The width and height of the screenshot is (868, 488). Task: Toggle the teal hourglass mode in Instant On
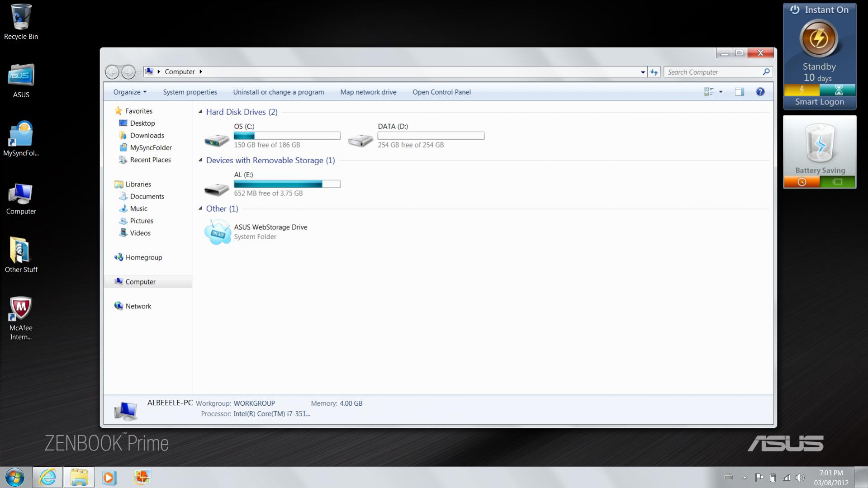coord(838,90)
